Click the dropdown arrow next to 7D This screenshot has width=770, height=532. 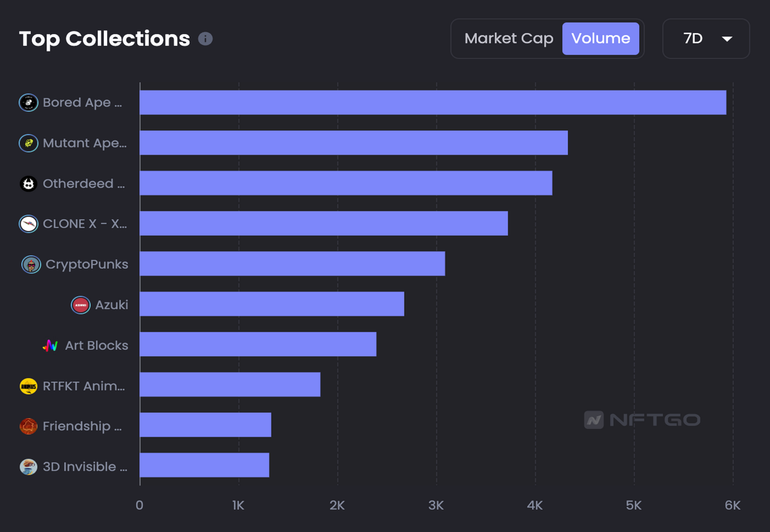pyautogui.click(x=727, y=39)
